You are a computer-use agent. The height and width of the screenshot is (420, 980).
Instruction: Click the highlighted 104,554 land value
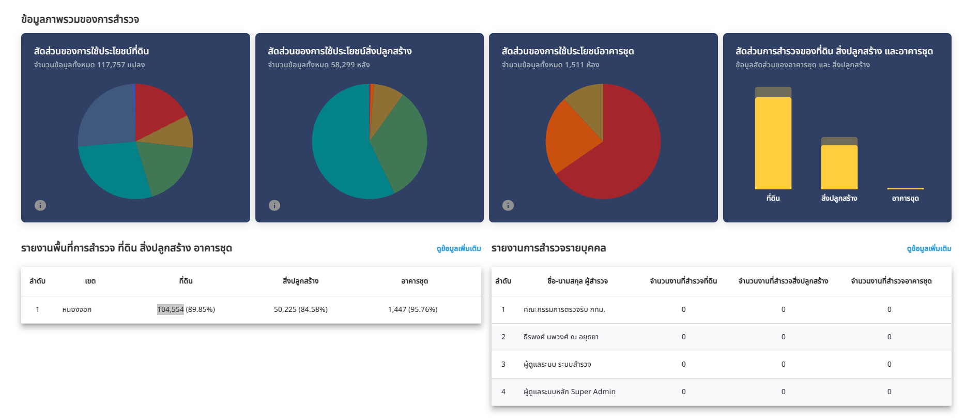click(171, 309)
